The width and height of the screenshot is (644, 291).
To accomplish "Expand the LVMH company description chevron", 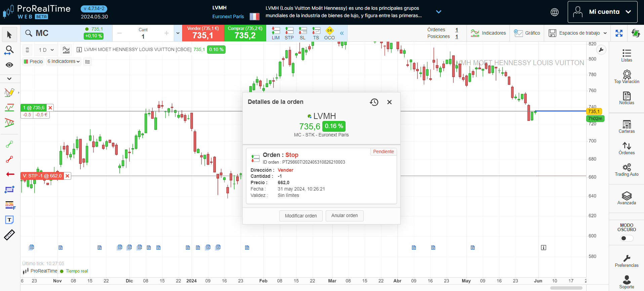I will tap(439, 12).
